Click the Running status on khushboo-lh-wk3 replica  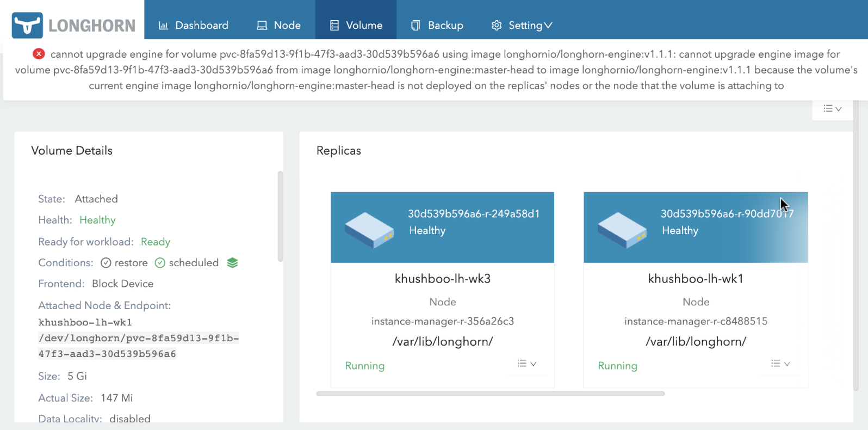pos(365,366)
